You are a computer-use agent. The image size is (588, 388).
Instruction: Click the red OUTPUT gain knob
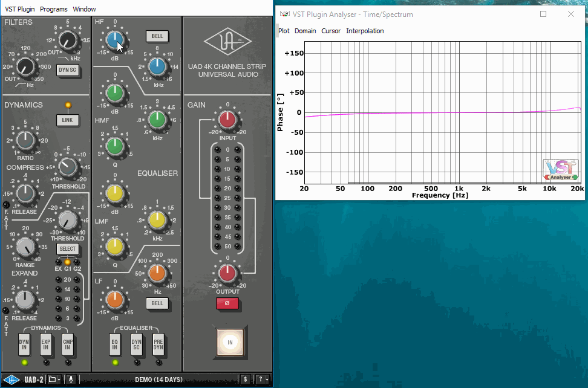point(227,273)
